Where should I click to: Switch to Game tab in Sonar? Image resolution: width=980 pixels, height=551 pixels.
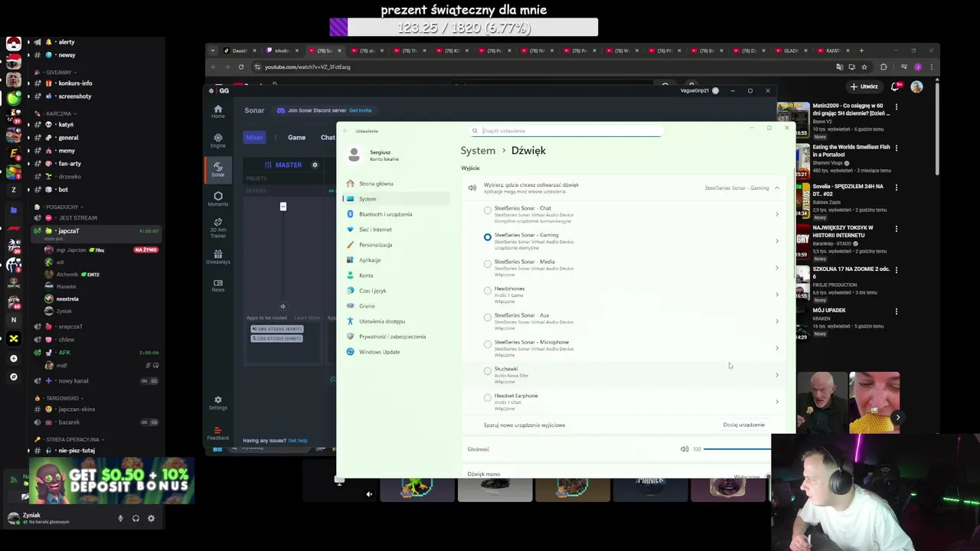(x=296, y=138)
